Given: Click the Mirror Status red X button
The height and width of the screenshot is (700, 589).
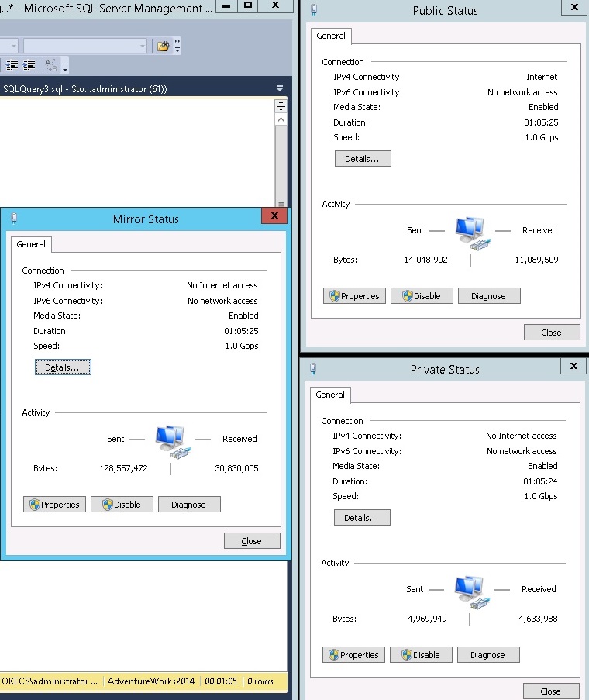Looking at the screenshot, I should [x=274, y=216].
